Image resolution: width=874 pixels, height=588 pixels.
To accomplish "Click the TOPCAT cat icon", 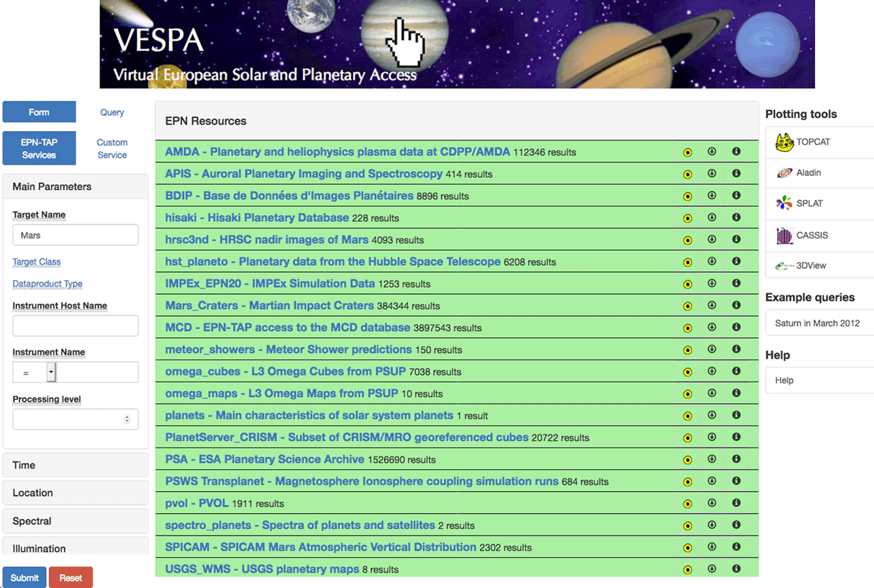I will tap(784, 142).
